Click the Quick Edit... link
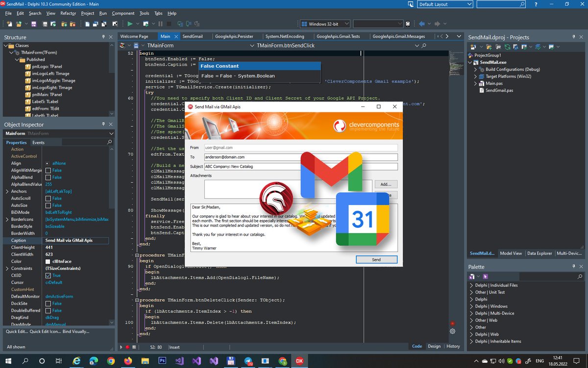 click(x=17, y=332)
